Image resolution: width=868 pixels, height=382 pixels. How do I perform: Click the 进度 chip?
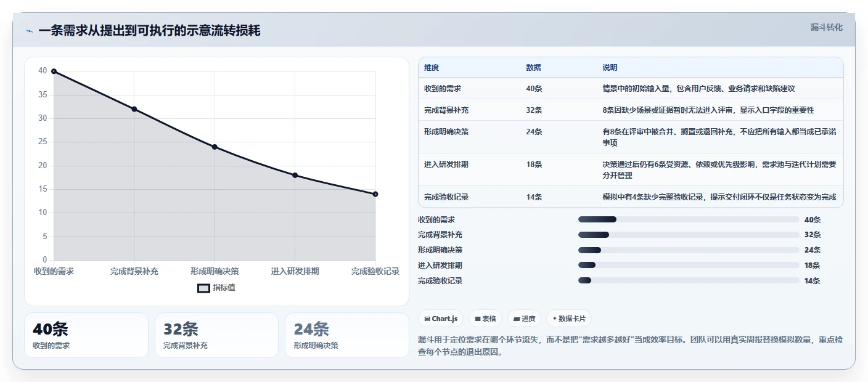[x=524, y=319]
